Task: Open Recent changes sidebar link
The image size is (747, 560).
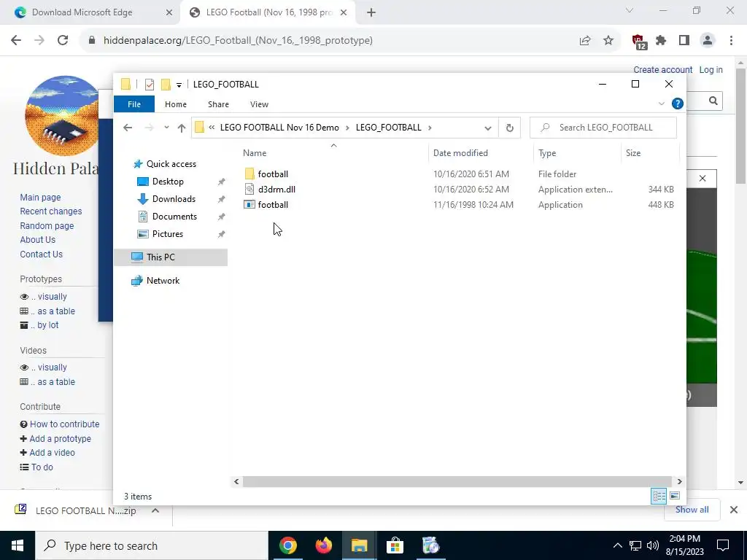Action: pyautogui.click(x=50, y=211)
